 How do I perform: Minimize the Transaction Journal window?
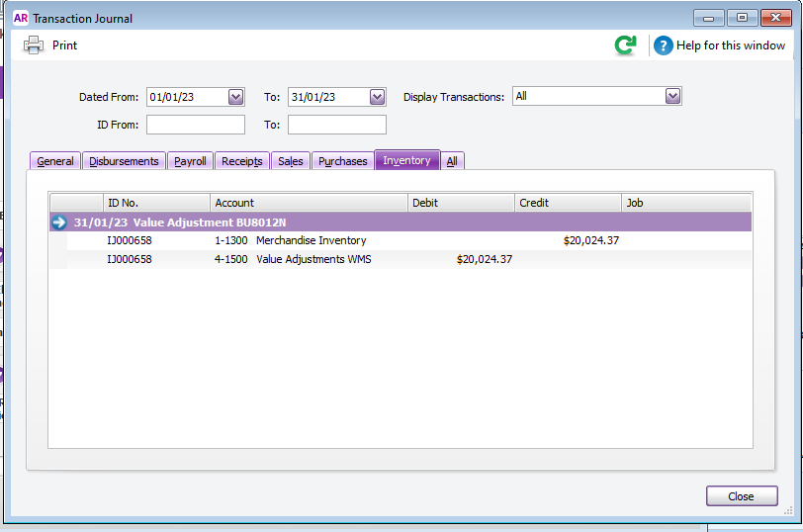click(x=709, y=18)
